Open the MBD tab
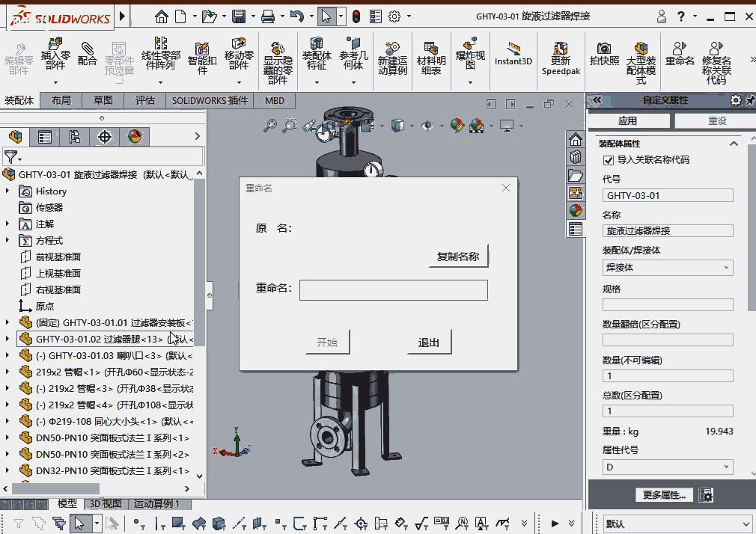Screen dimensions: 756x534 click(275, 101)
